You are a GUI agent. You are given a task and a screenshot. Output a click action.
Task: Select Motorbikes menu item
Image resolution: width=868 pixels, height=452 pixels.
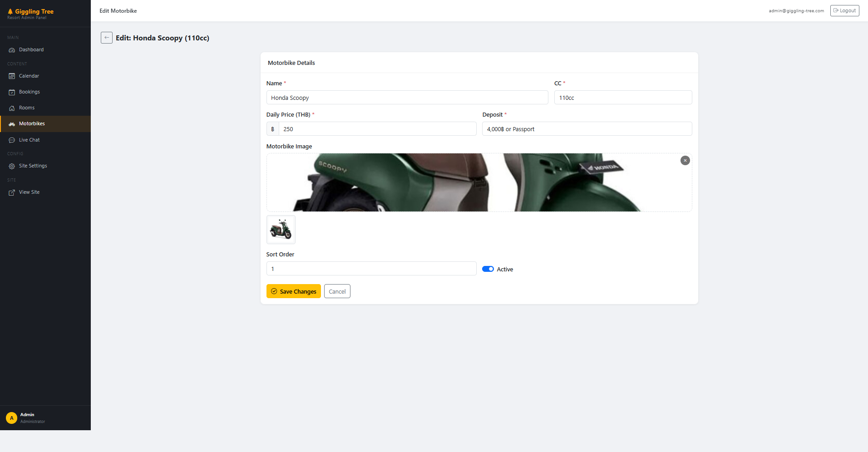[x=45, y=124]
